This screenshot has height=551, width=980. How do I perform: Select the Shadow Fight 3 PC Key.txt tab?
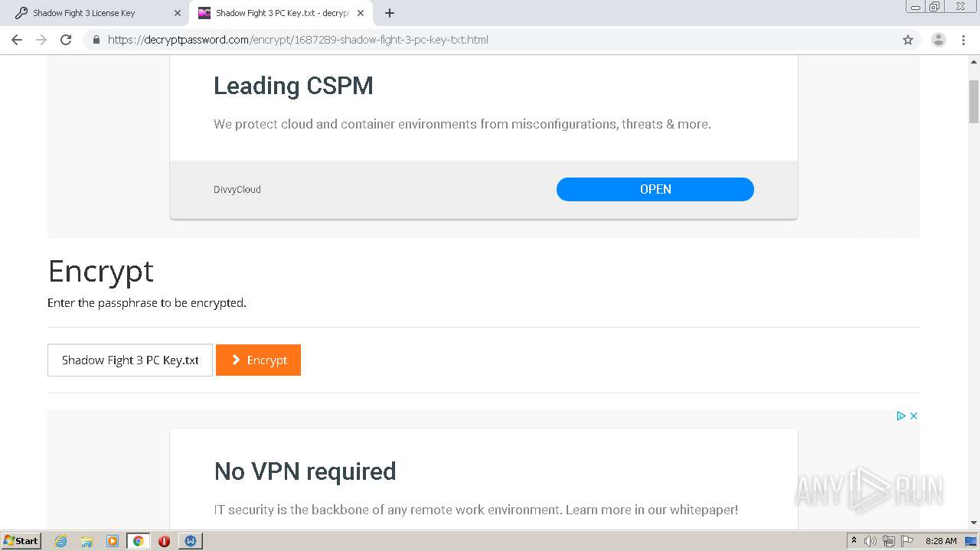279,13
